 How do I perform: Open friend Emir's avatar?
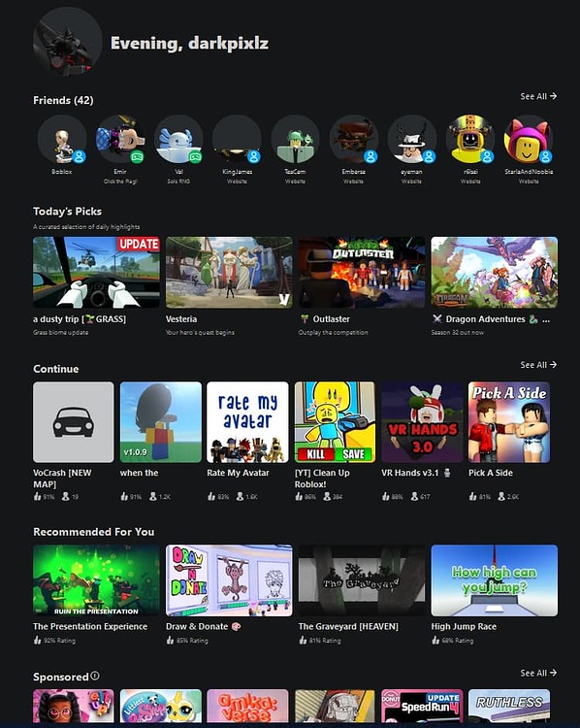(120, 139)
